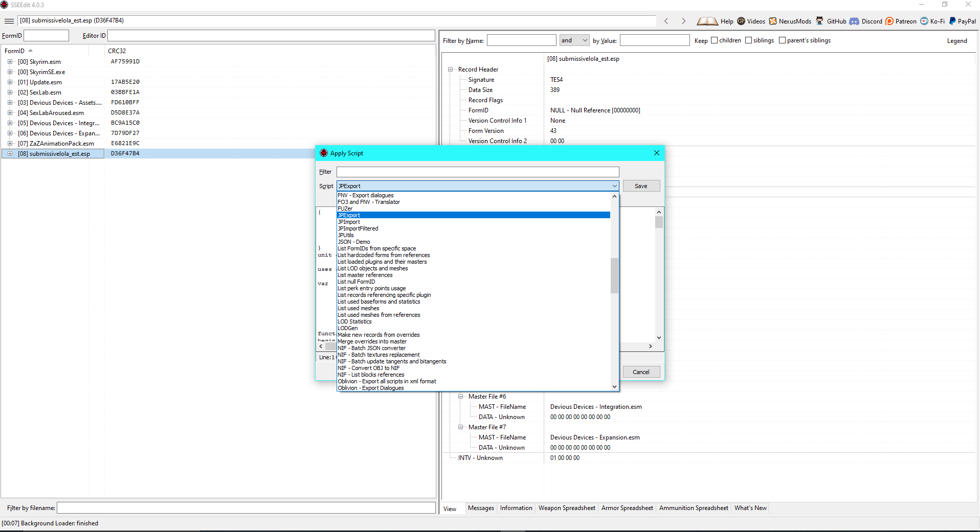980x532 pixels.
Task: Click script list scrollbar thumb
Action: (614, 275)
